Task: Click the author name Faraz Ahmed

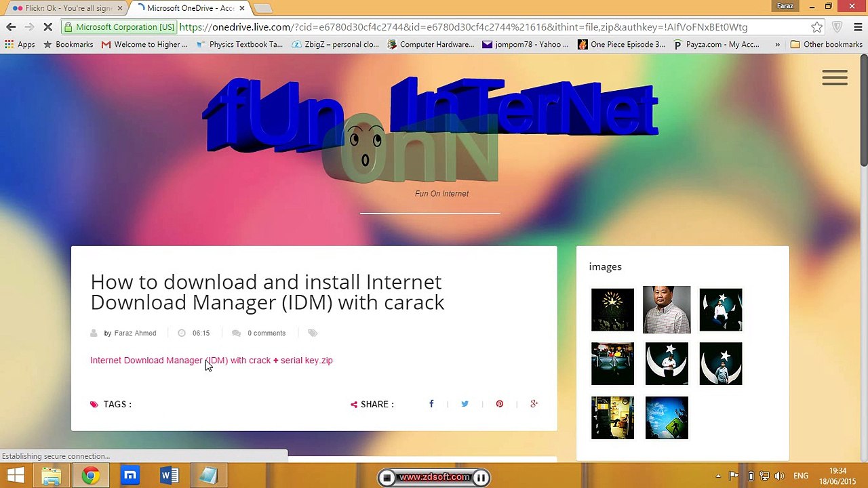Action: [x=135, y=333]
